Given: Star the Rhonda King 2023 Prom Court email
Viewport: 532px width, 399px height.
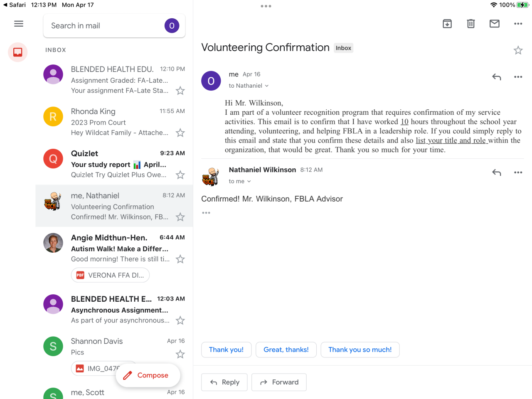Looking at the screenshot, I should tap(180, 133).
